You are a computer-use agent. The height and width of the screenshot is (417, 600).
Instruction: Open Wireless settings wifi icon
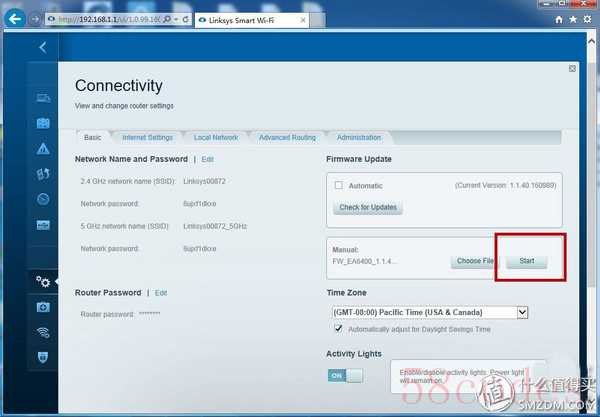(x=43, y=332)
